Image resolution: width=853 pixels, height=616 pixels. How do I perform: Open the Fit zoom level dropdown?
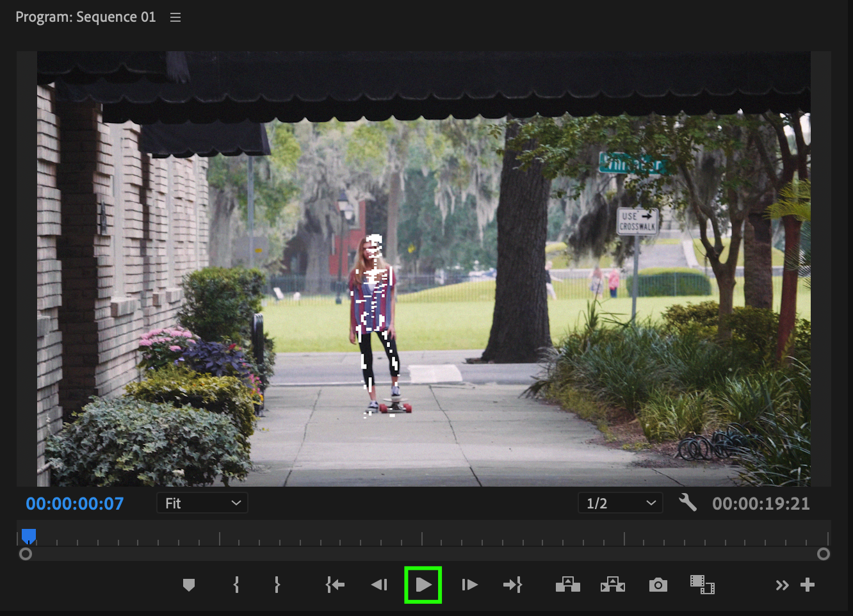(202, 503)
